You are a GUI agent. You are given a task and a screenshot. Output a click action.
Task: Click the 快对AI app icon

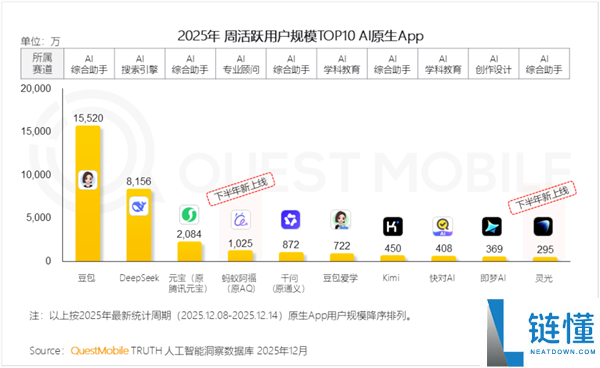click(x=443, y=226)
